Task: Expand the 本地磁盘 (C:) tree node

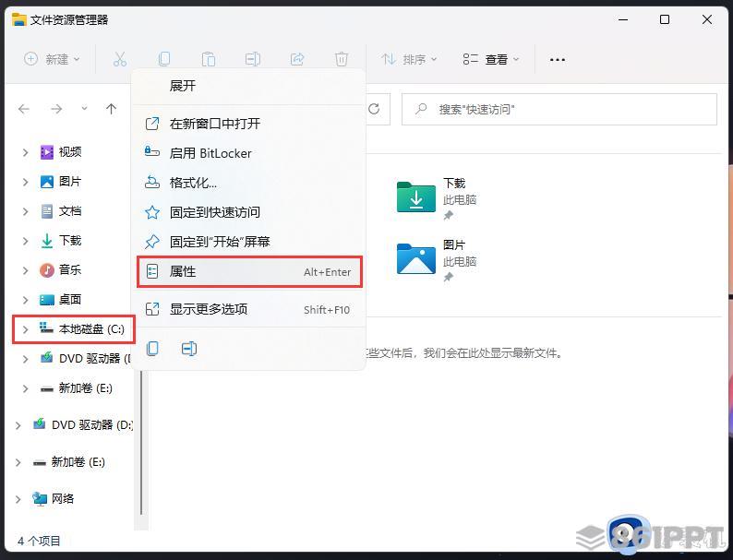Action: (25, 329)
